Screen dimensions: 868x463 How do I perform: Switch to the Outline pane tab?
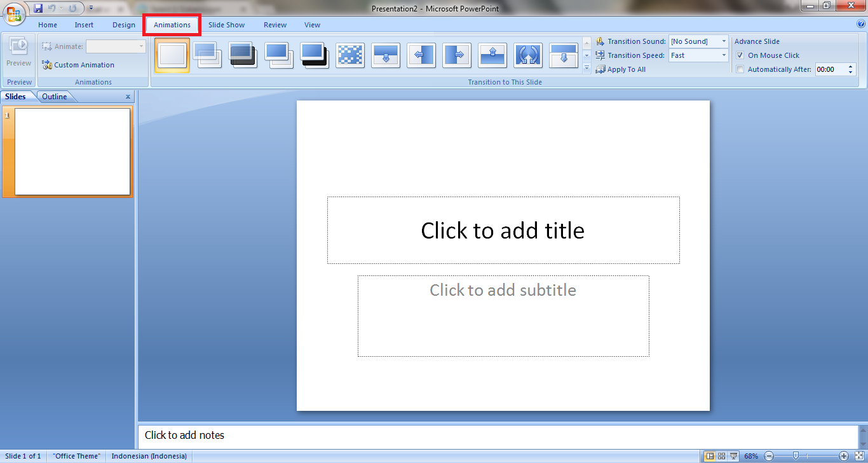coord(55,97)
